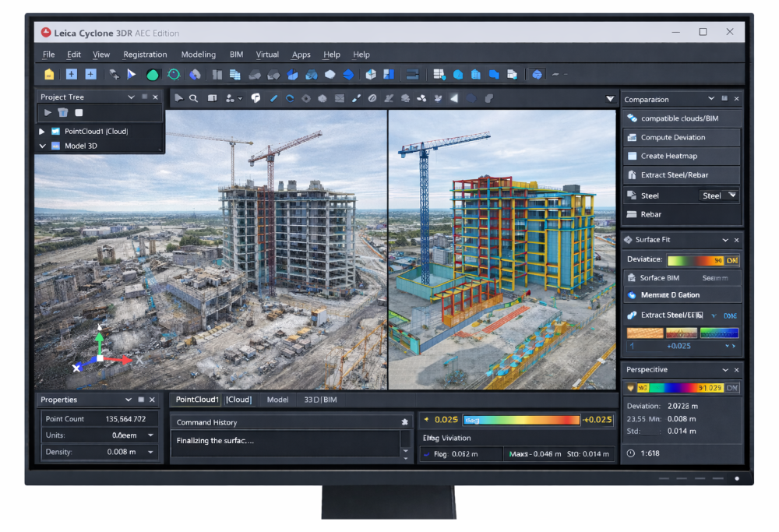The width and height of the screenshot is (779, 532).
Task: Toggle the ON button in the Perspective panel
Action: [x=732, y=387]
